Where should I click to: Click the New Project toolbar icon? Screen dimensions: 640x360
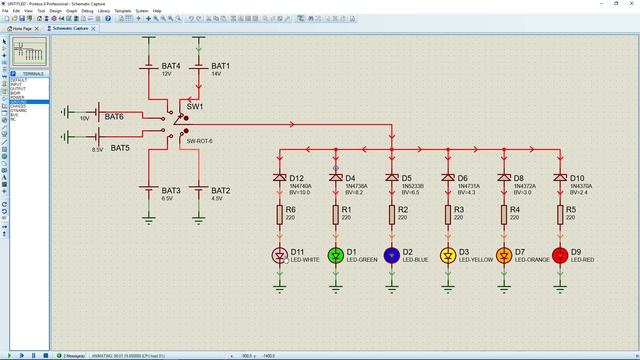point(7,19)
